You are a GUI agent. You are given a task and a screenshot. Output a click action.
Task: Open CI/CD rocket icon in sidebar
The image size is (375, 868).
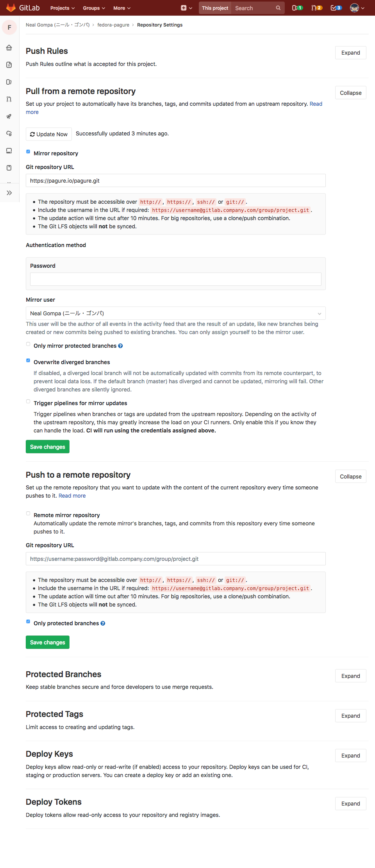click(x=9, y=116)
